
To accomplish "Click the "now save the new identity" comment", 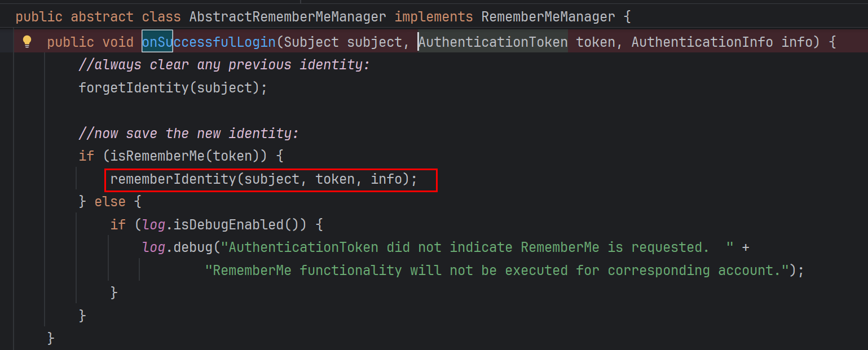I will point(188,134).
